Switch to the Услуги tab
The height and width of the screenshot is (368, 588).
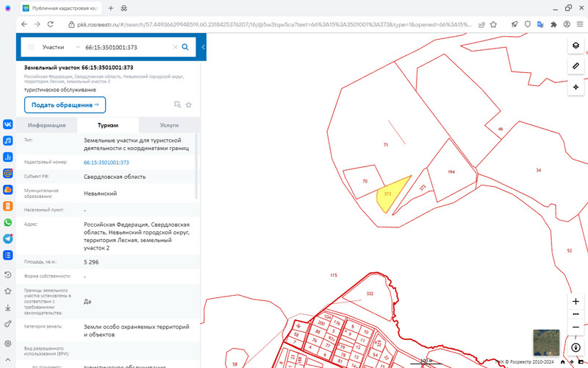[x=169, y=125]
